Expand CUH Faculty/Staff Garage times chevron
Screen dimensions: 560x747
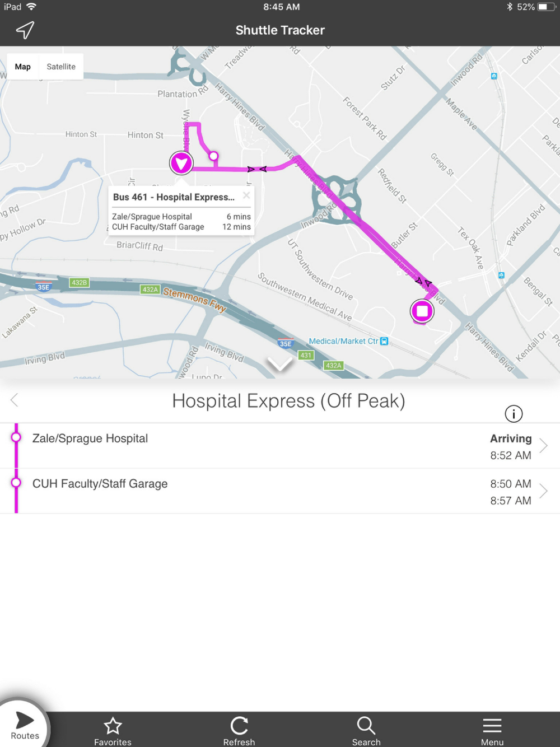click(x=543, y=491)
